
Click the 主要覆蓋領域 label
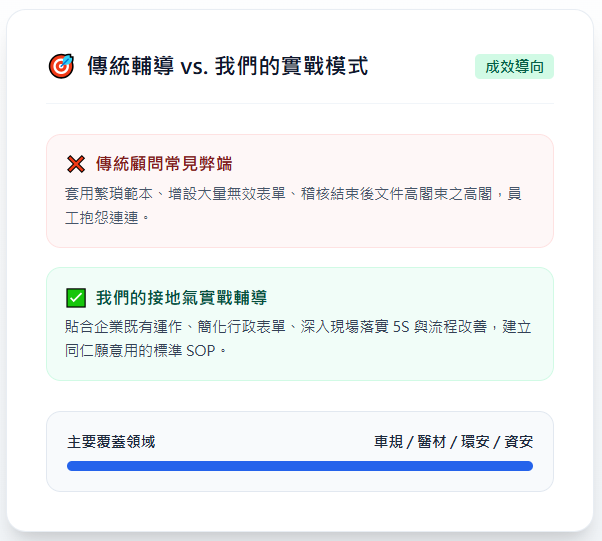tap(111, 442)
